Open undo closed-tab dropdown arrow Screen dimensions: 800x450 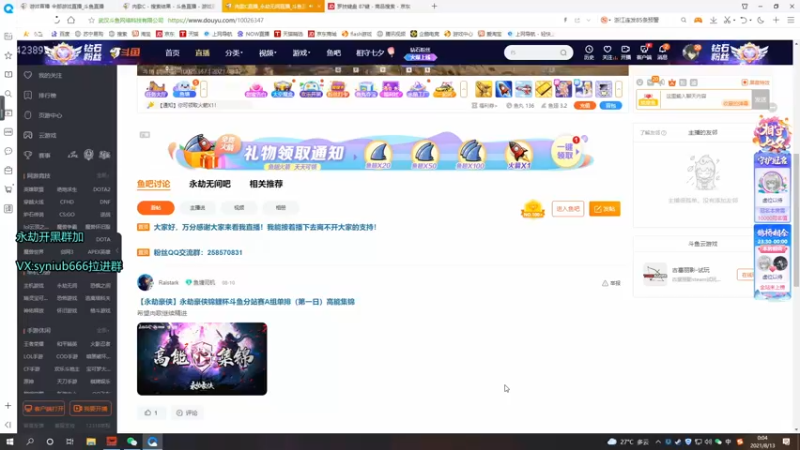tap(752, 20)
